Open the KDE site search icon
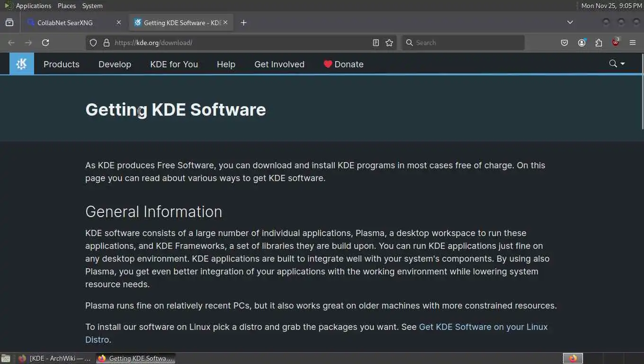Image resolution: width=644 pixels, height=364 pixels. tap(613, 64)
